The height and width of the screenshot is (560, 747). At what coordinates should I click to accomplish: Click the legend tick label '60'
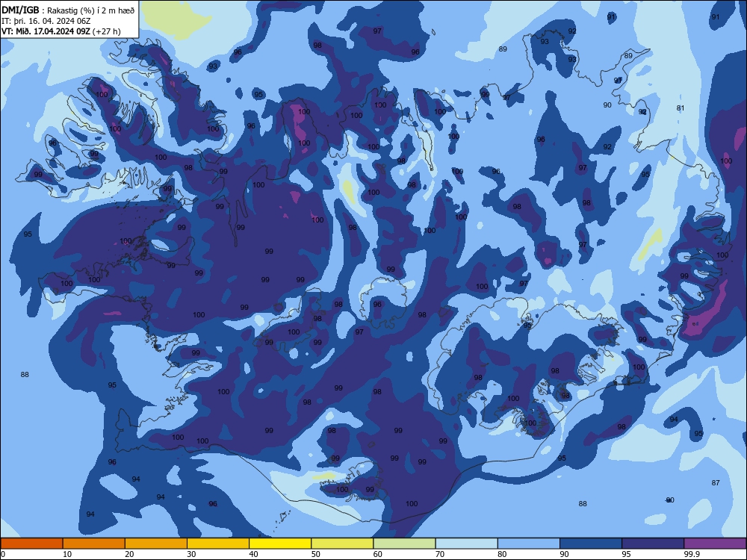coord(378,554)
